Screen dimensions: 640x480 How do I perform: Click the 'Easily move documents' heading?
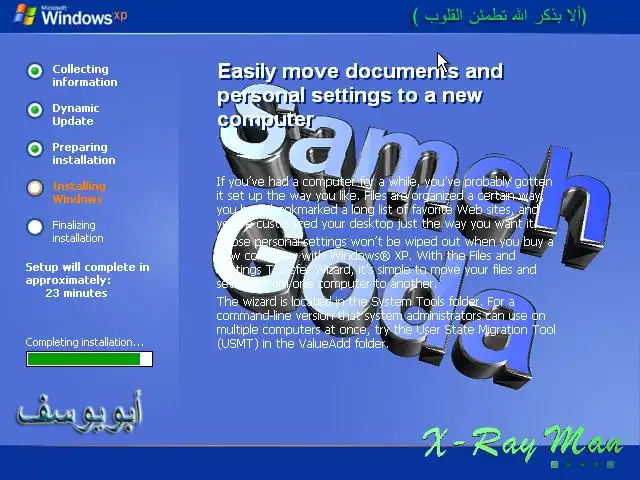click(x=360, y=95)
